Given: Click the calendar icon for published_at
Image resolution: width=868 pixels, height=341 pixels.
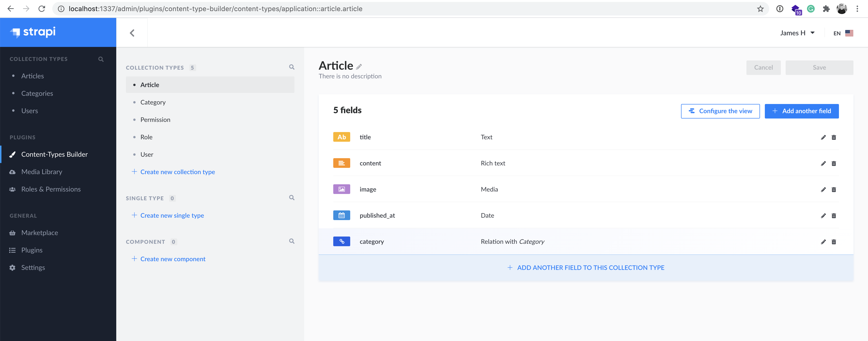Looking at the screenshot, I should [341, 215].
